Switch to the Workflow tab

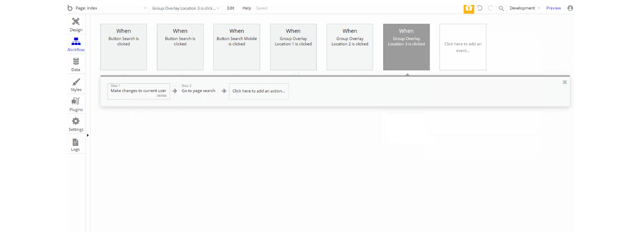point(76,44)
